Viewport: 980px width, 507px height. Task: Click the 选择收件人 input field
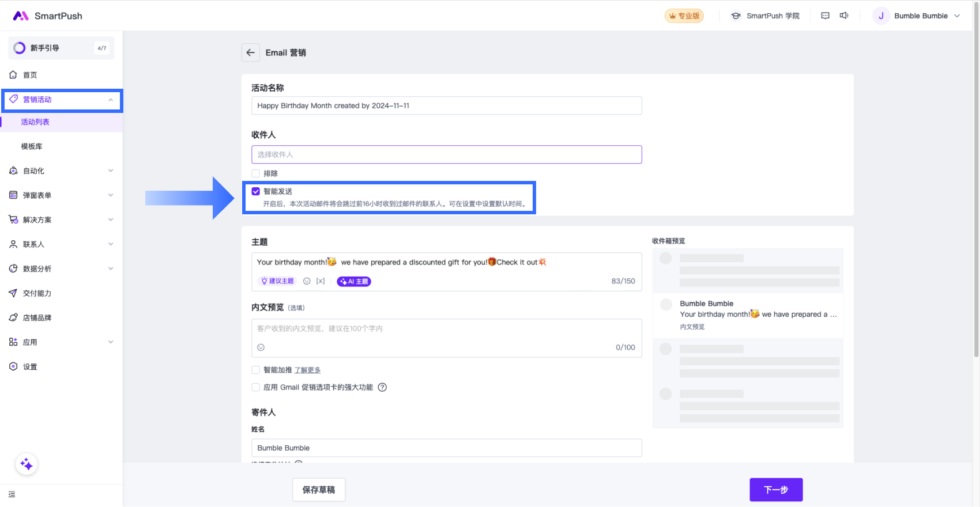pyautogui.click(x=446, y=154)
